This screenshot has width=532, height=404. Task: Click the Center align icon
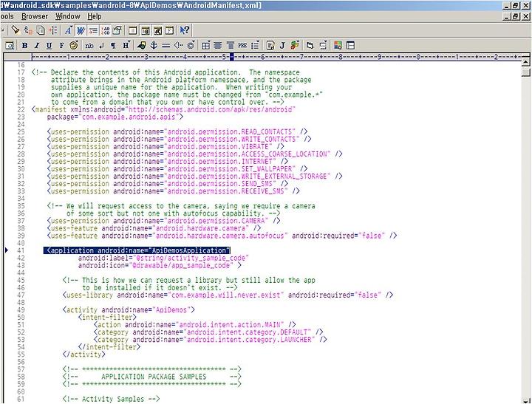click(218, 46)
